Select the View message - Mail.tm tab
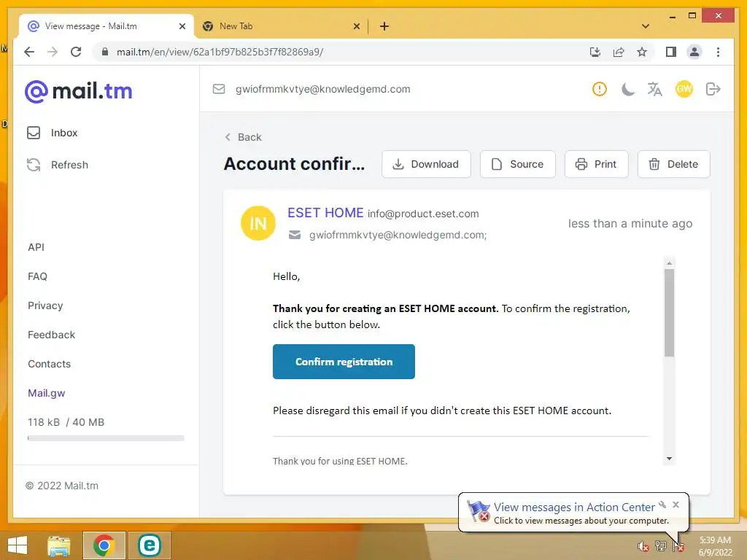747x560 pixels. click(107, 26)
